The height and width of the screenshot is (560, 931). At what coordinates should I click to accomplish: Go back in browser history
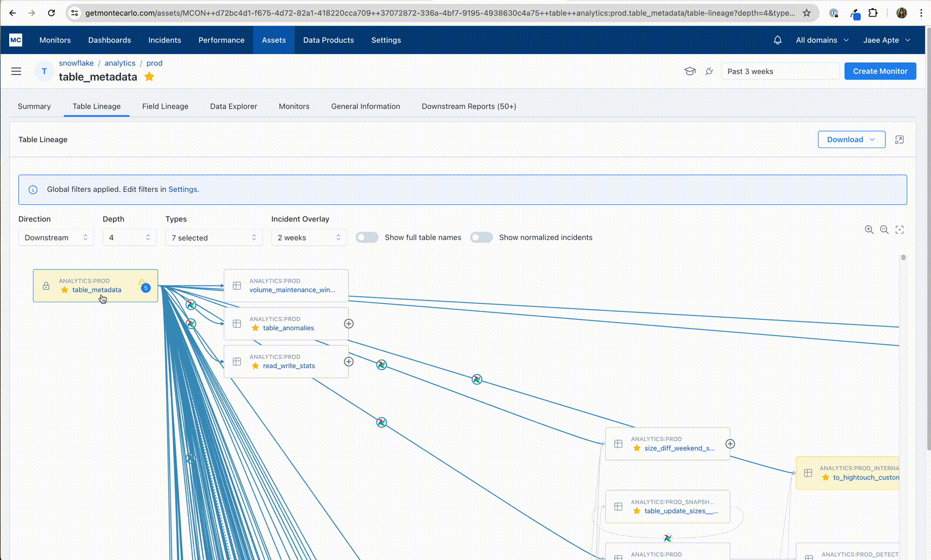[x=13, y=13]
